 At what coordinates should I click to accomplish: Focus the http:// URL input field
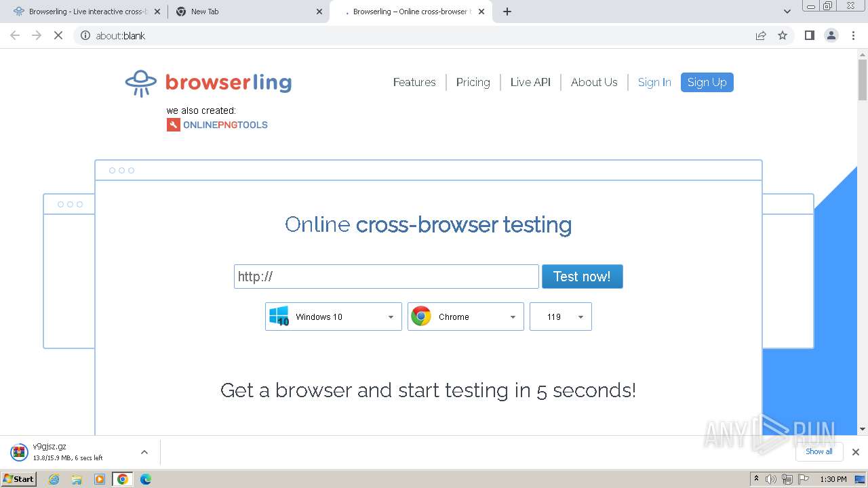coord(387,277)
